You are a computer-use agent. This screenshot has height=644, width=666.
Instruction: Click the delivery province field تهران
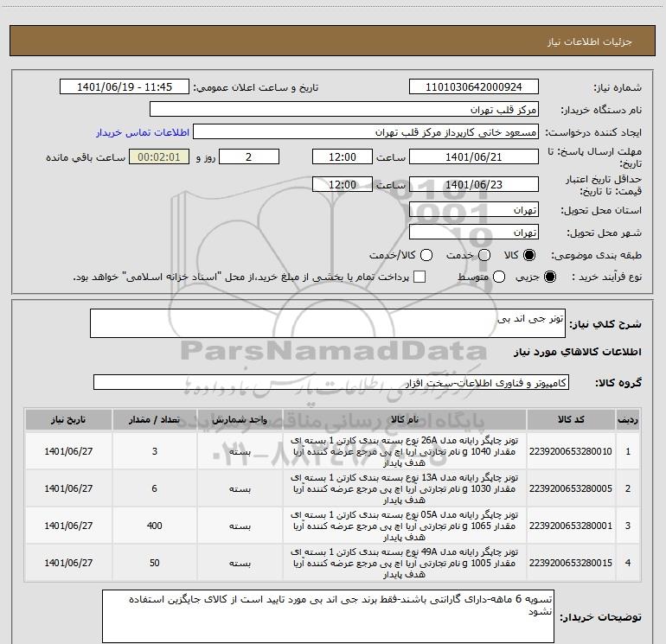474,210
